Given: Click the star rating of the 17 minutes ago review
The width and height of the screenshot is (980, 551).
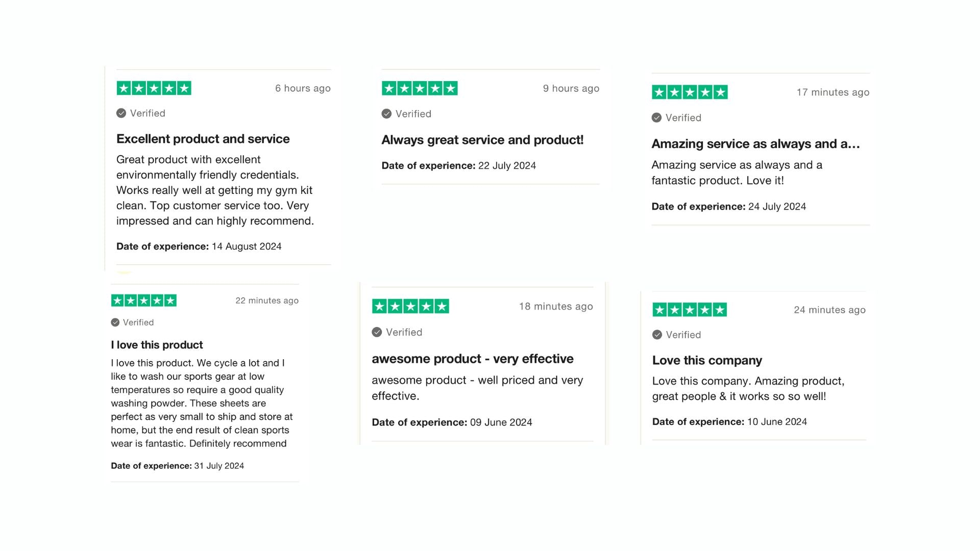Looking at the screenshot, I should 689,92.
